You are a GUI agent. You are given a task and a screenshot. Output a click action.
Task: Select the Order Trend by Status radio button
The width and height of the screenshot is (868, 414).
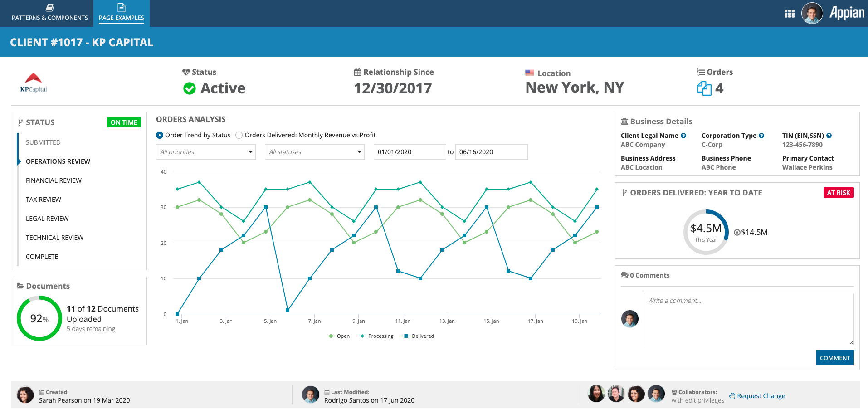(x=160, y=135)
